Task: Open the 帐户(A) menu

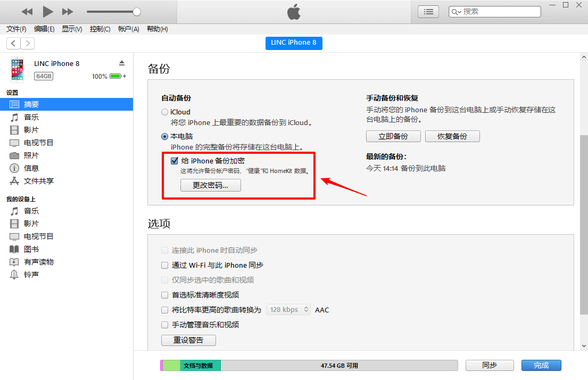Action: 128,29
